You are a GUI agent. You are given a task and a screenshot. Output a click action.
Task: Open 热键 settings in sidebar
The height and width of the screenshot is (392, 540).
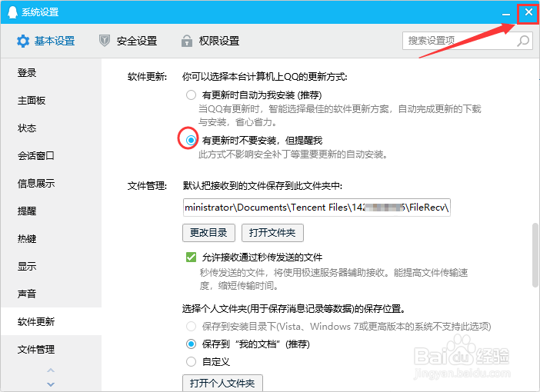coord(51,238)
